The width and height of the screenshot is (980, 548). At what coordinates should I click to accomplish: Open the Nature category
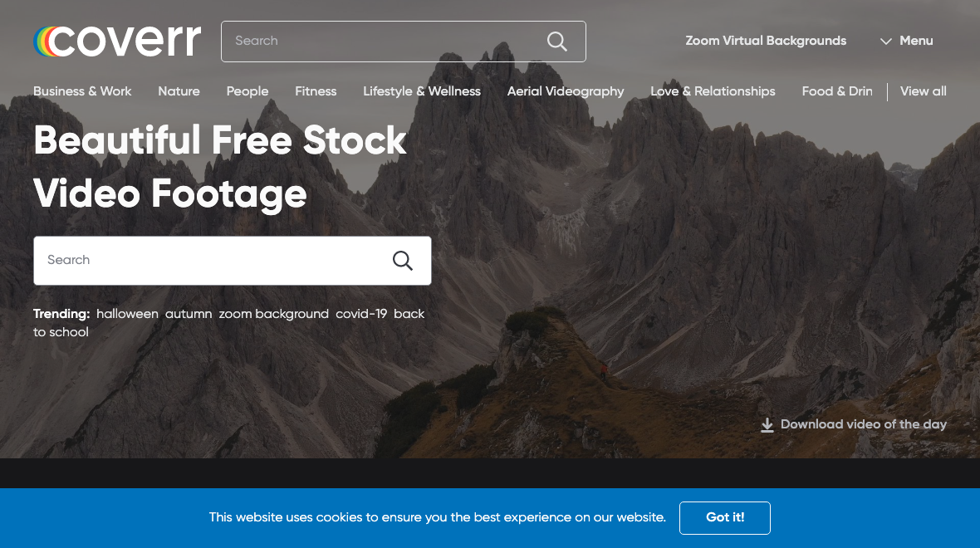point(179,91)
